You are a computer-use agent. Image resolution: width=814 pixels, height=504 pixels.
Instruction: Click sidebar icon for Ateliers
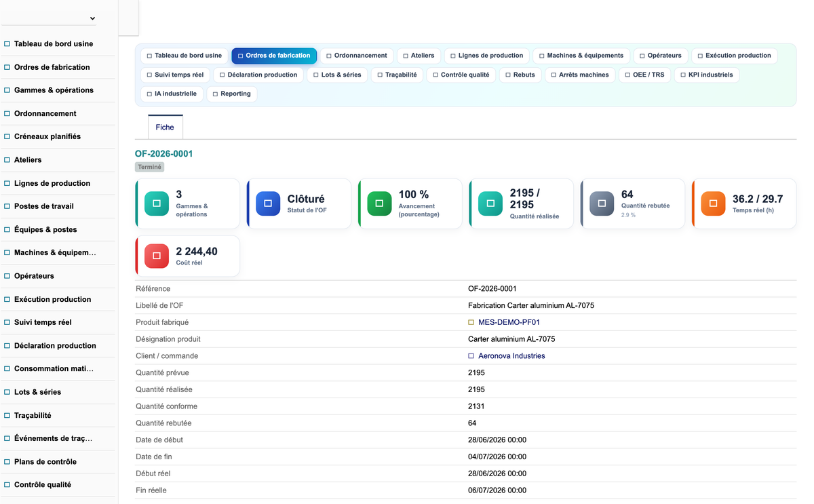click(7, 160)
